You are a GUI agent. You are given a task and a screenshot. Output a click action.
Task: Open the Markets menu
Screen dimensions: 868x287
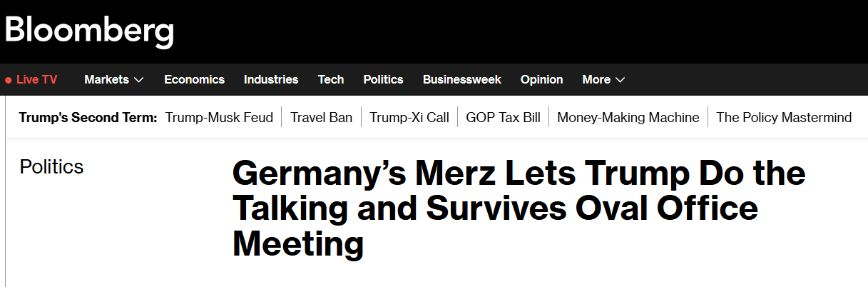coord(106,80)
